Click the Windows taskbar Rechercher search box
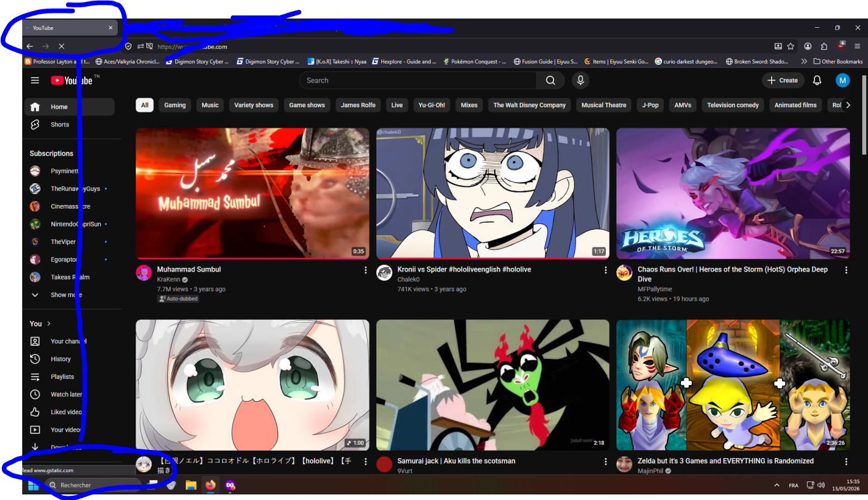This screenshot has width=868, height=500. click(93, 485)
